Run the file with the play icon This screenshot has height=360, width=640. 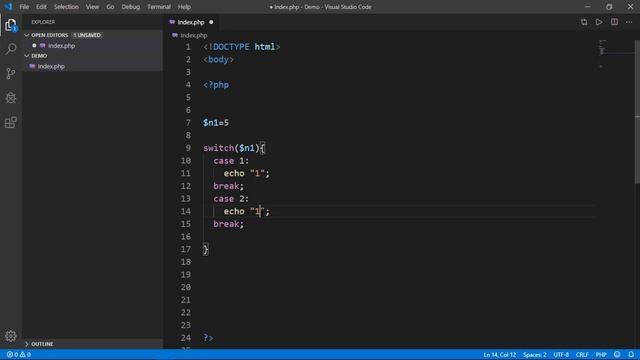pos(599,22)
